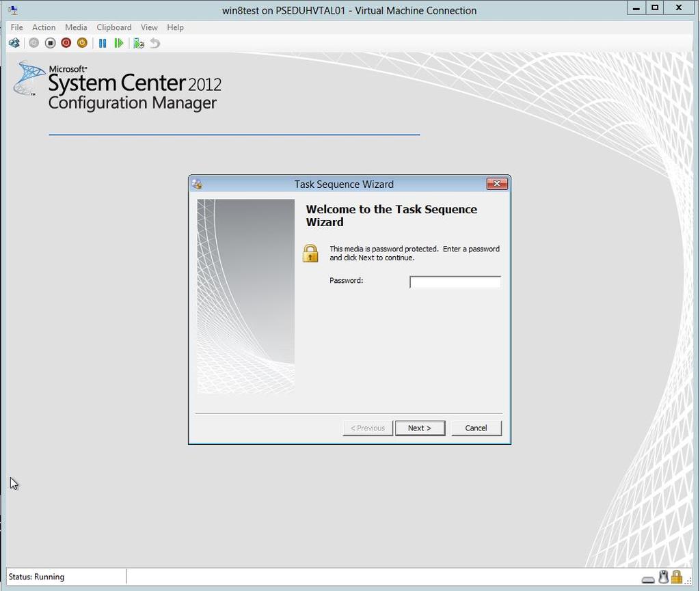Click the Task Sequence Wizard title icon
Screen dimensions: 700x591
point(197,184)
